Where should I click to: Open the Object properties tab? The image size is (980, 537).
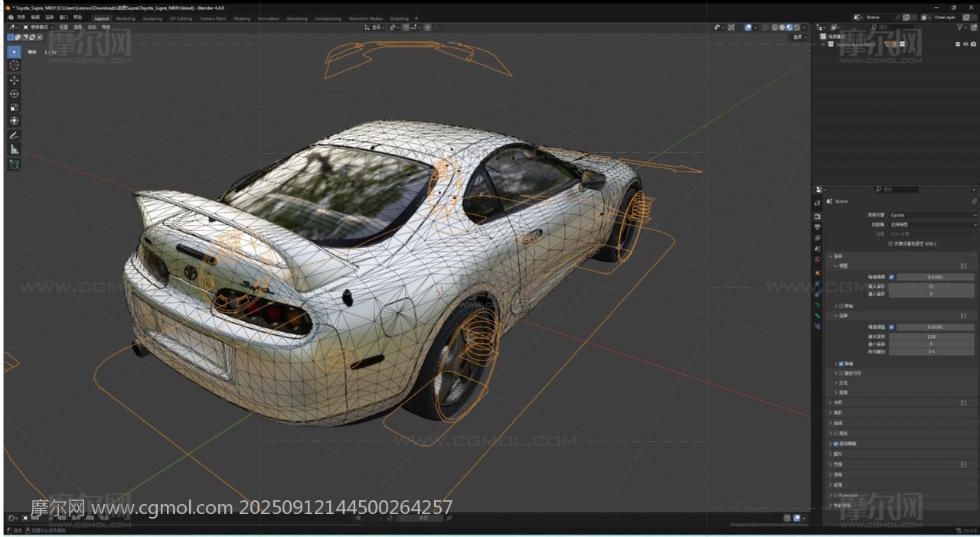pyautogui.click(x=818, y=272)
